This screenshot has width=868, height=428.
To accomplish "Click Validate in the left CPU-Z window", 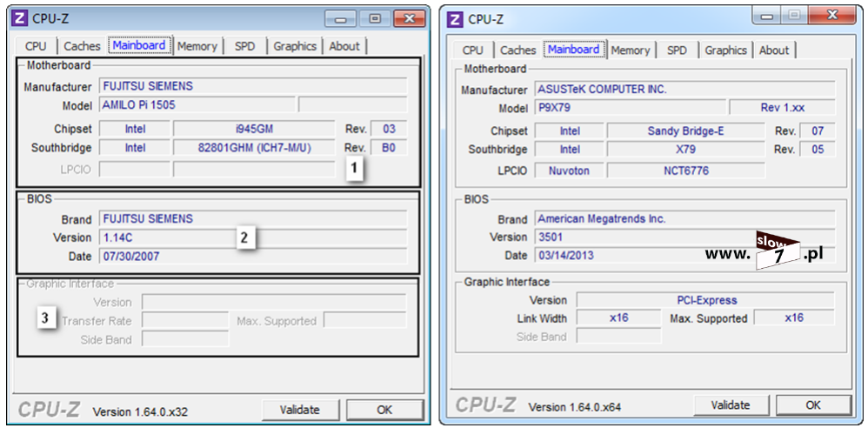I will [x=299, y=410].
